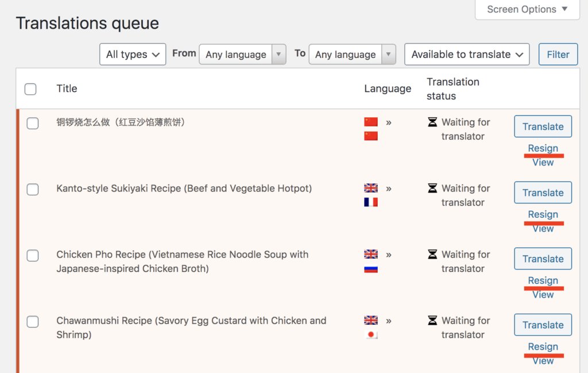Click the Translations queue heading
This screenshot has height=373, width=588.
(87, 23)
